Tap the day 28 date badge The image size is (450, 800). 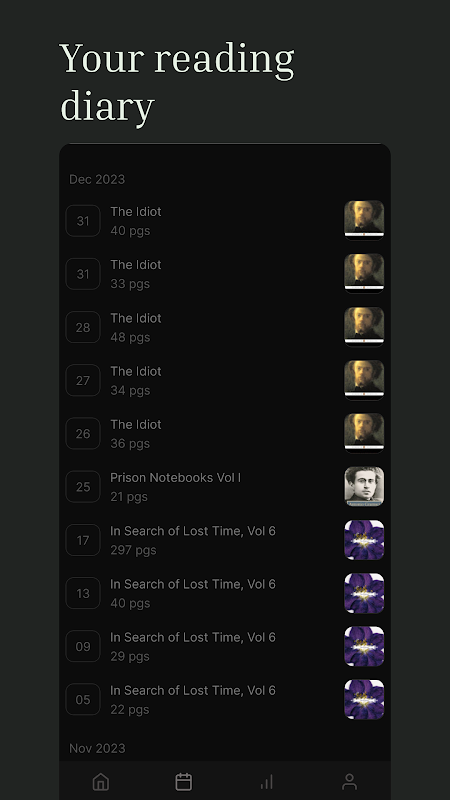tap(83, 327)
